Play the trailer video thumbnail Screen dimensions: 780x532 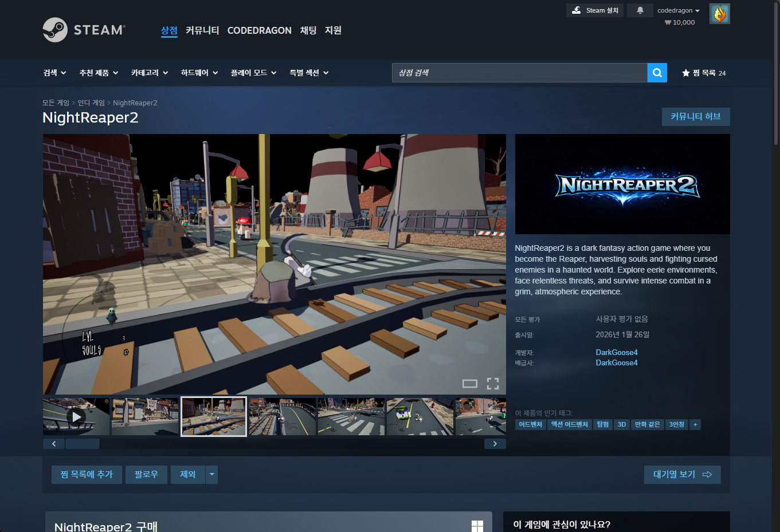(76, 416)
